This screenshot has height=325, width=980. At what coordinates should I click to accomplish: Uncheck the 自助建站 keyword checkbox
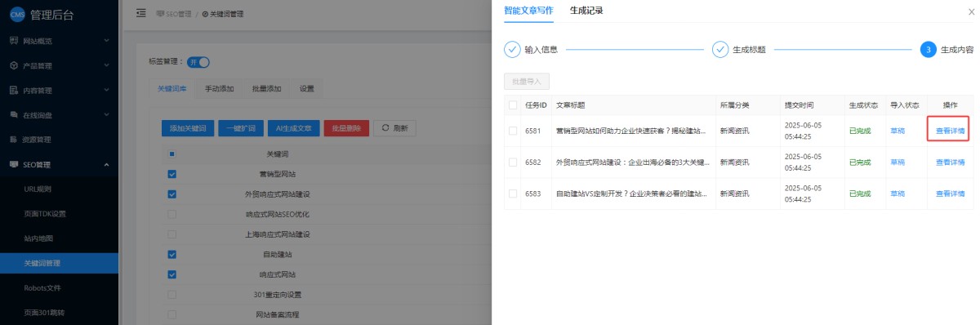(x=171, y=254)
